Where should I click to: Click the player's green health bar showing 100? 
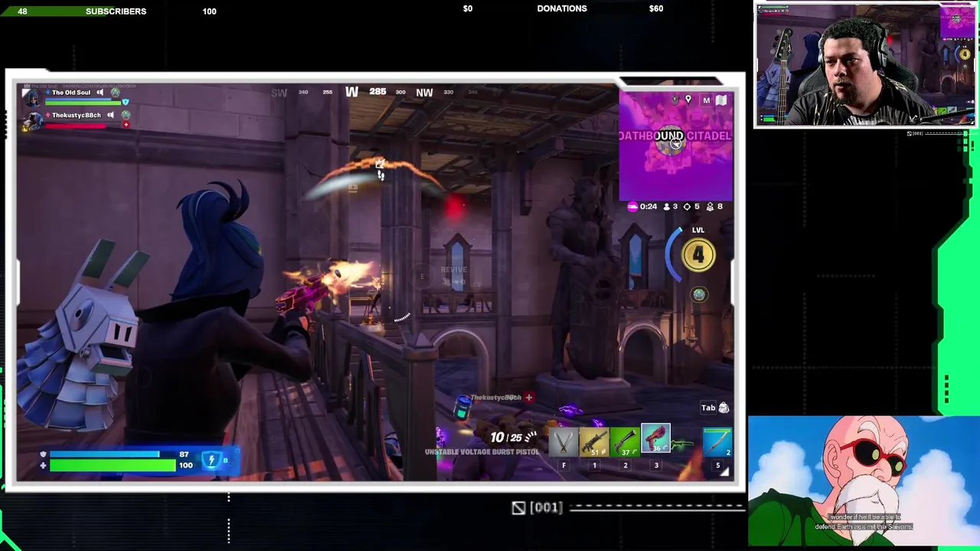pyautogui.click(x=113, y=465)
